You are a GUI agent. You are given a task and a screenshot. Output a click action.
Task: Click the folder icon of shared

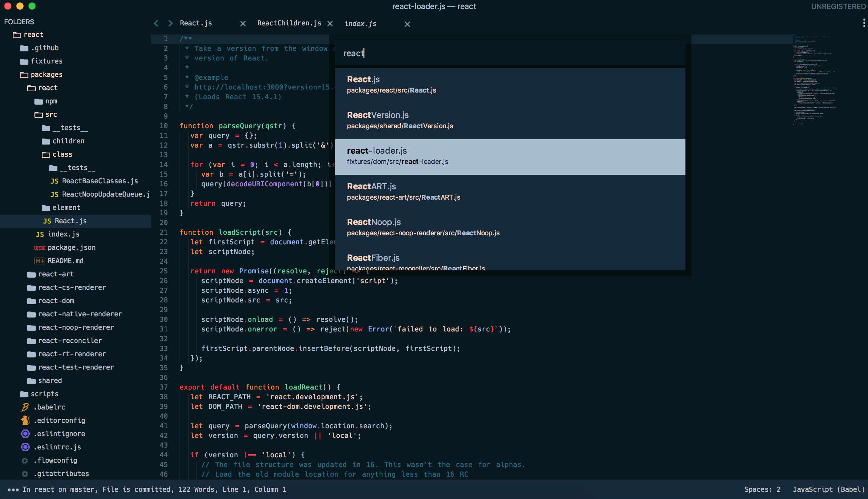click(31, 381)
